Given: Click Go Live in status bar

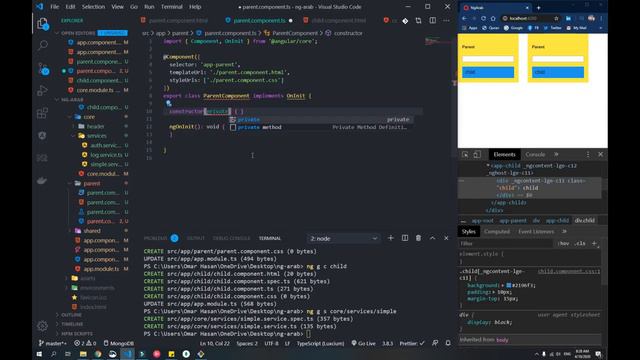Looking at the screenshot, I should [x=363, y=343].
